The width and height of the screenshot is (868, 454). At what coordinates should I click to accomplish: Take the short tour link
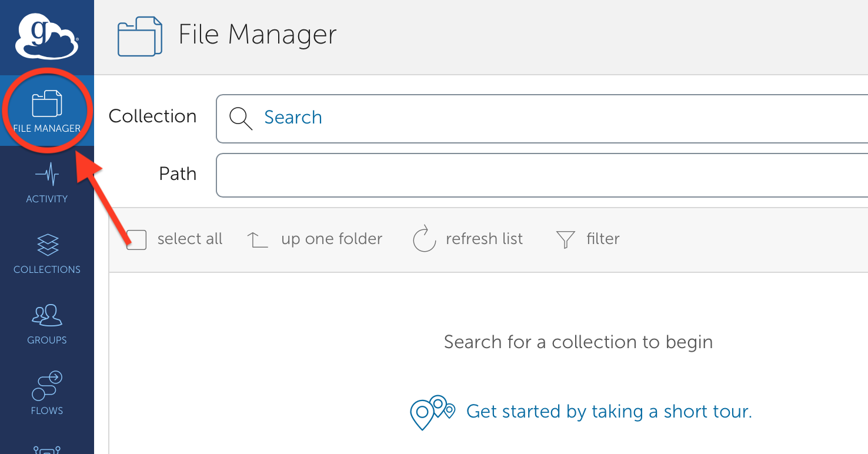(609, 411)
